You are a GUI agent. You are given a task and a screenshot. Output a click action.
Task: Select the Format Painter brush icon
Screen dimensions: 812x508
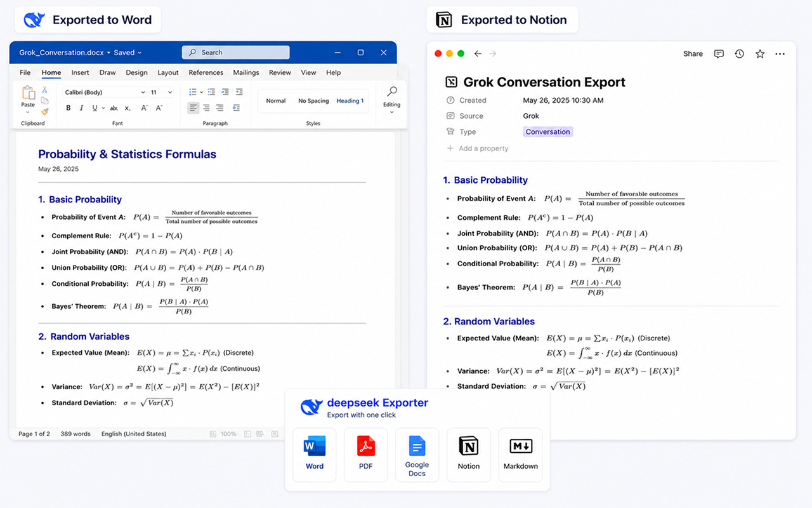tap(44, 111)
